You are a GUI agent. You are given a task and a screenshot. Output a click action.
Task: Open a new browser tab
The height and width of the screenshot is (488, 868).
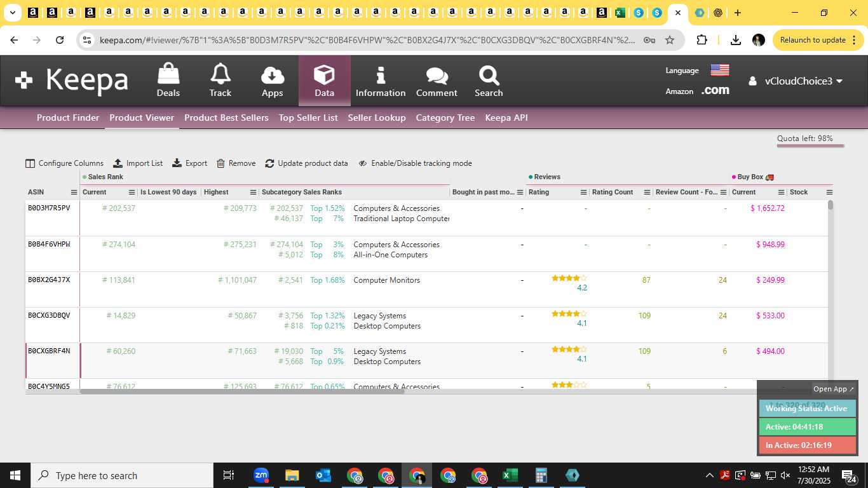pyautogui.click(x=737, y=13)
